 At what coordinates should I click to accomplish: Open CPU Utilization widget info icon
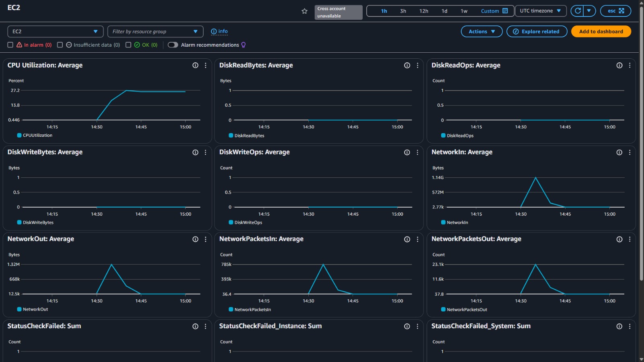[x=195, y=65]
